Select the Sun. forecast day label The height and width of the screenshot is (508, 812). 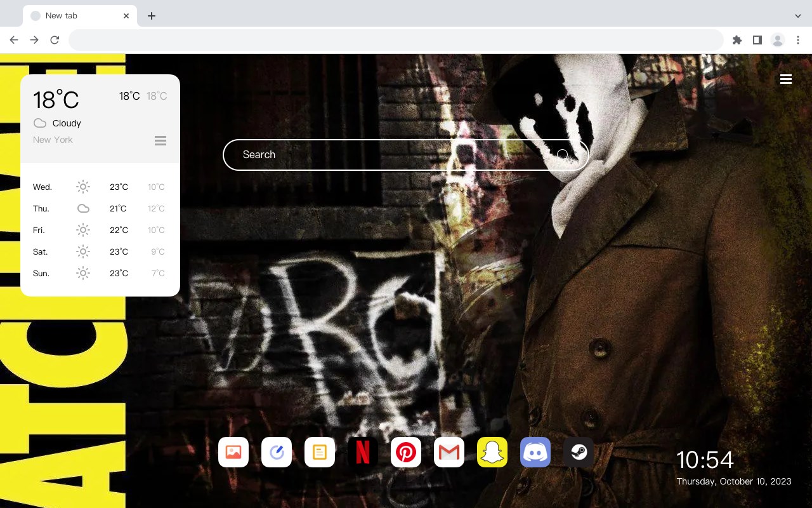pos(41,273)
